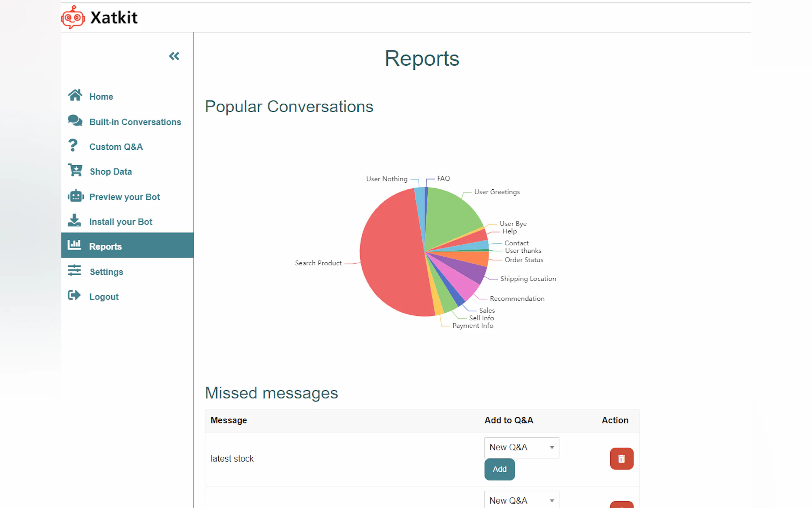The height and width of the screenshot is (508, 812).
Task: Collapse the sidebar with double chevron
Action: [174, 56]
